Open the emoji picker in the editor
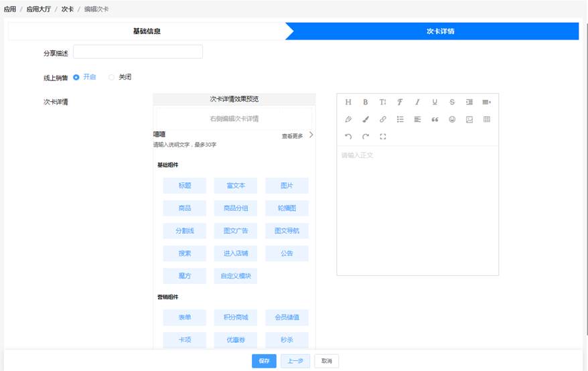588x371 pixels. (452, 120)
